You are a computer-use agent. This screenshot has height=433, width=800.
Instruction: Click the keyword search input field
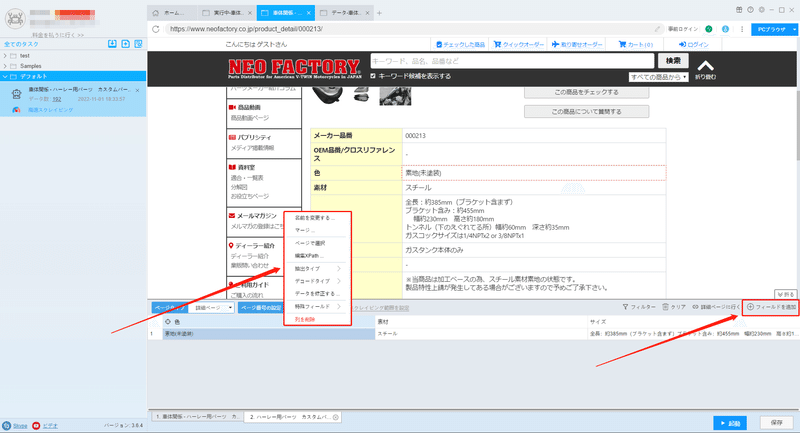(x=512, y=61)
